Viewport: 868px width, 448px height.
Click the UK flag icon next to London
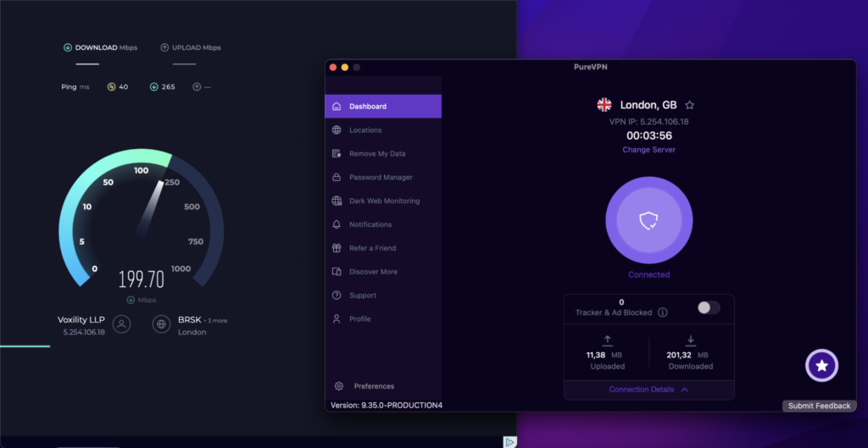(604, 104)
